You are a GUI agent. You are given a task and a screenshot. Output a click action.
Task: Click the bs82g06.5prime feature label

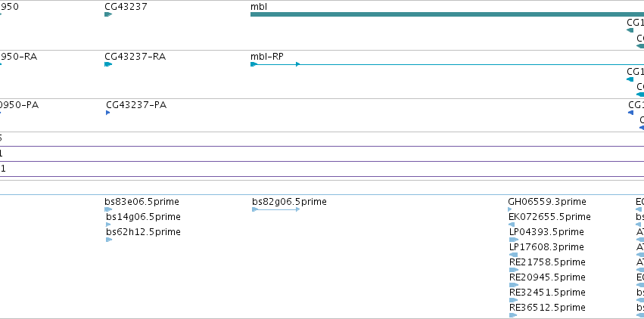290,202
